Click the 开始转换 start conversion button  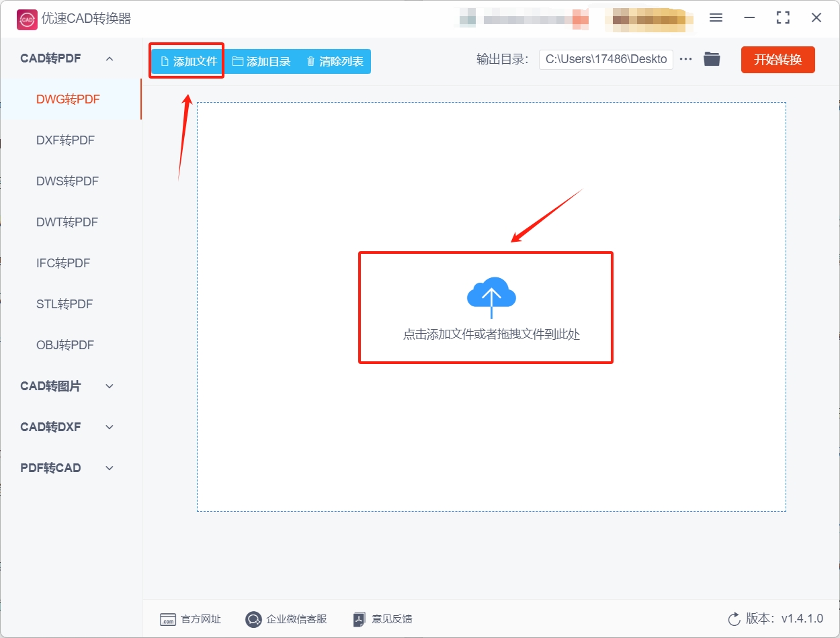tap(778, 59)
